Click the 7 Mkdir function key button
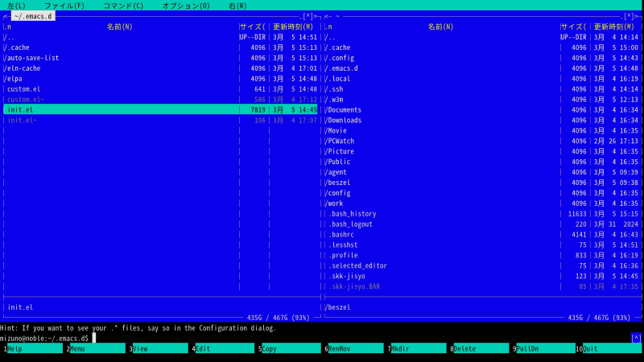Viewport: 644px width, 362px height. pos(417,348)
